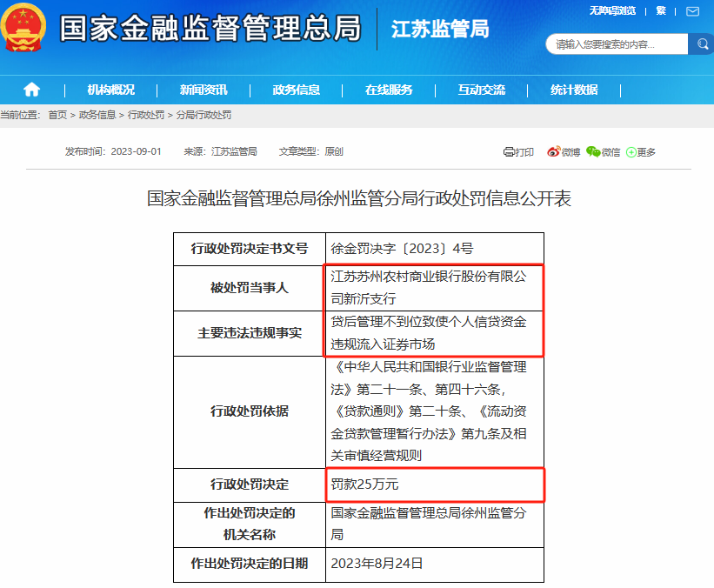Viewport: 714px width, 588px height.
Task: Open the 政务信息 menu
Action: pyautogui.click(x=296, y=90)
